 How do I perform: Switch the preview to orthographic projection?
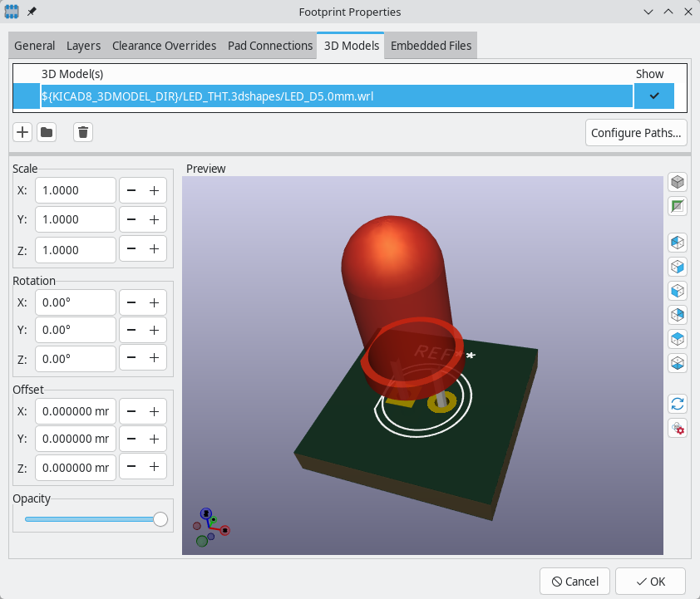pyautogui.click(x=678, y=182)
